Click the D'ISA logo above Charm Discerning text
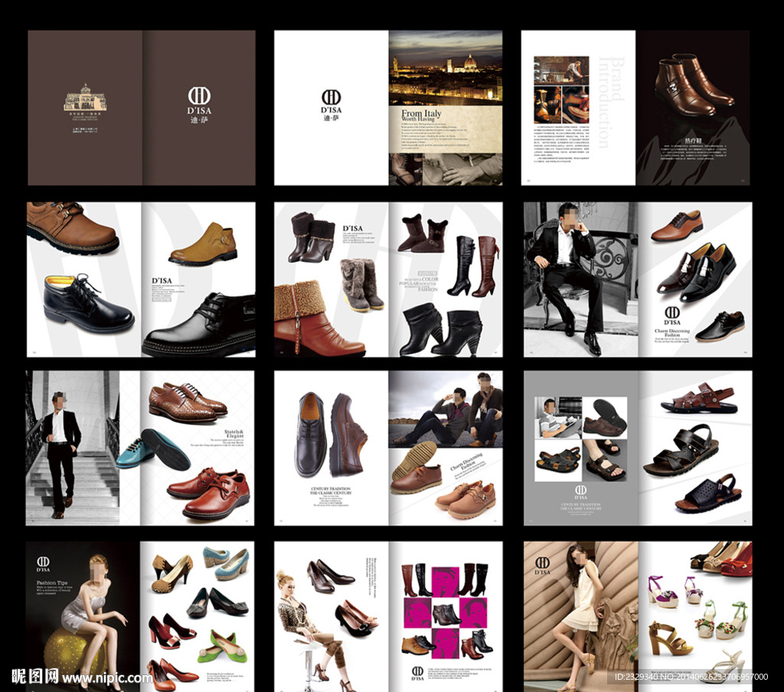 tap(672, 316)
